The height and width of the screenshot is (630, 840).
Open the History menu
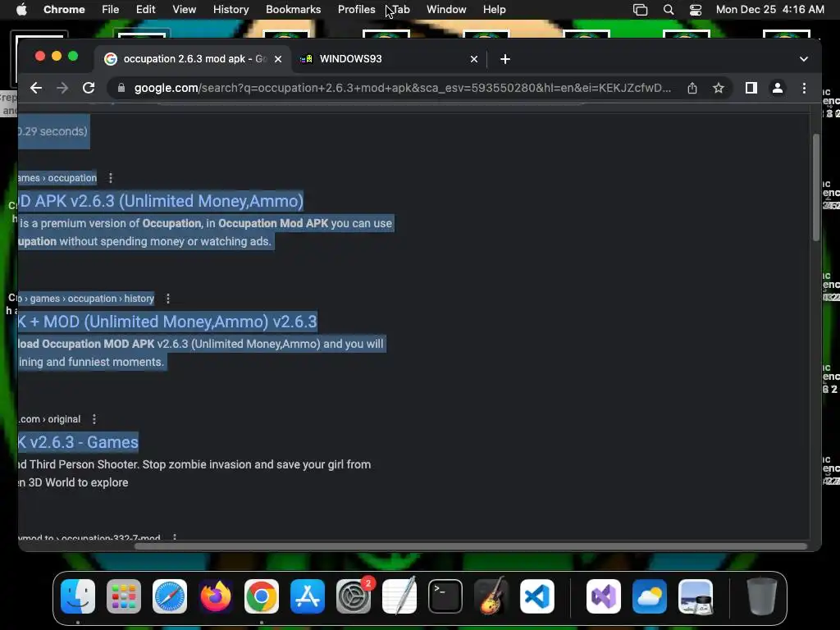click(231, 10)
